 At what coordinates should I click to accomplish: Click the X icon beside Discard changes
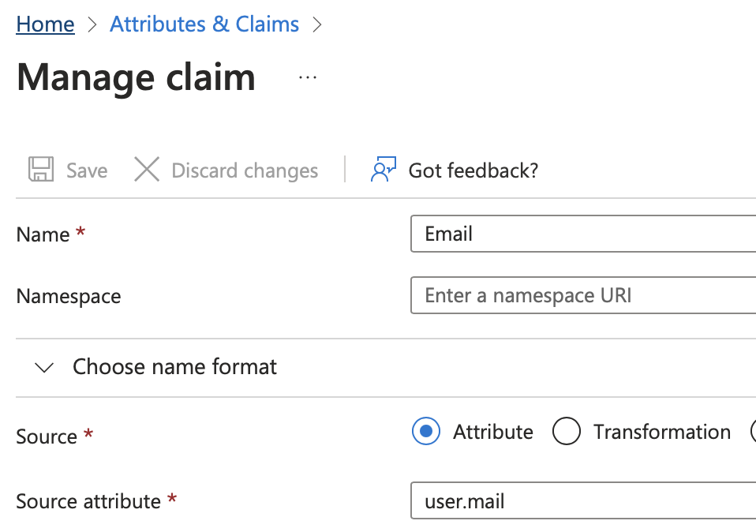pos(147,170)
